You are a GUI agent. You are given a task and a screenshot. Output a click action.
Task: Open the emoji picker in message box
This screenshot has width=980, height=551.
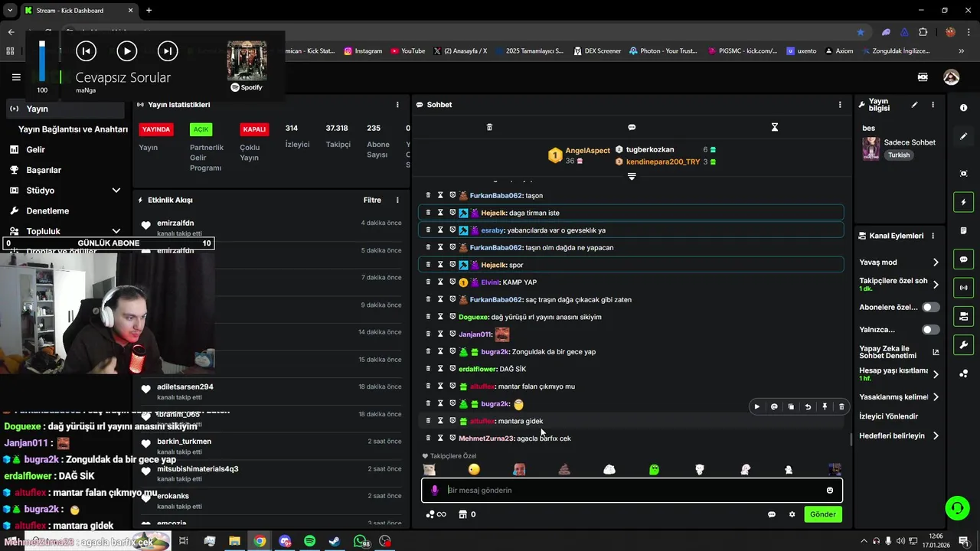point(830,490)
